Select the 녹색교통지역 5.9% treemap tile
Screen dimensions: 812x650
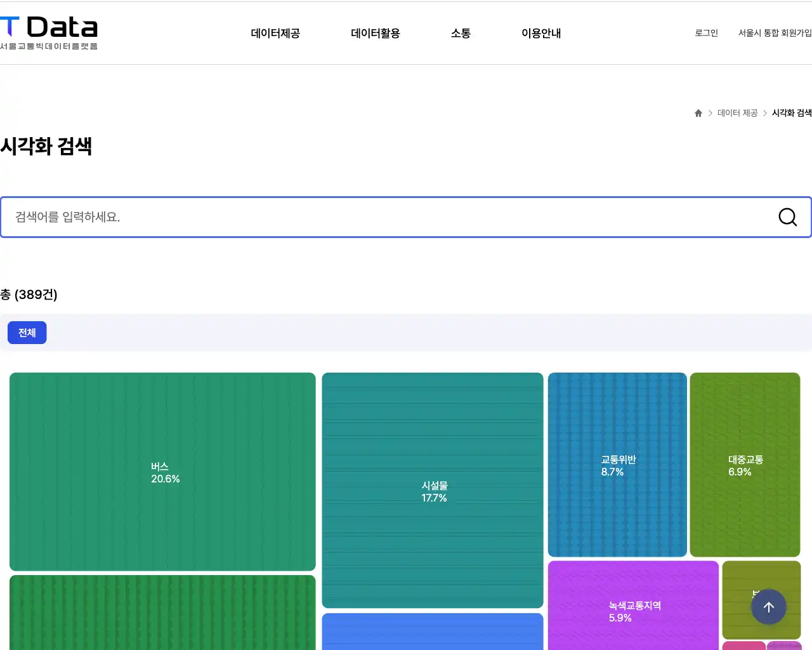[x=632, y=609]
